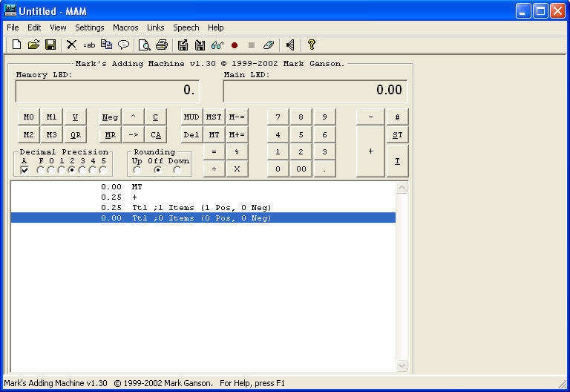Click the eyeglasses view macro icon
The height and width of the screenshot is (392, 570).
tap(217, 45)
